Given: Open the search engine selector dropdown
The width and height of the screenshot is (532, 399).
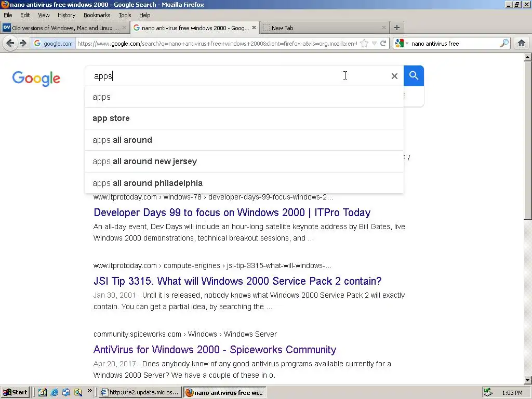Looking at the screenshot, I should (402, 44).
